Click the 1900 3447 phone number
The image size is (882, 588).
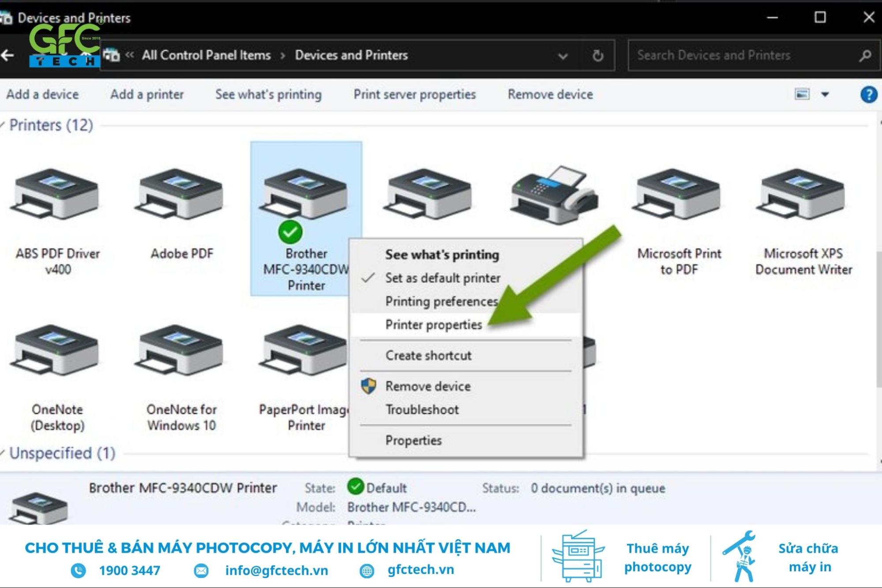coord(129,570)
